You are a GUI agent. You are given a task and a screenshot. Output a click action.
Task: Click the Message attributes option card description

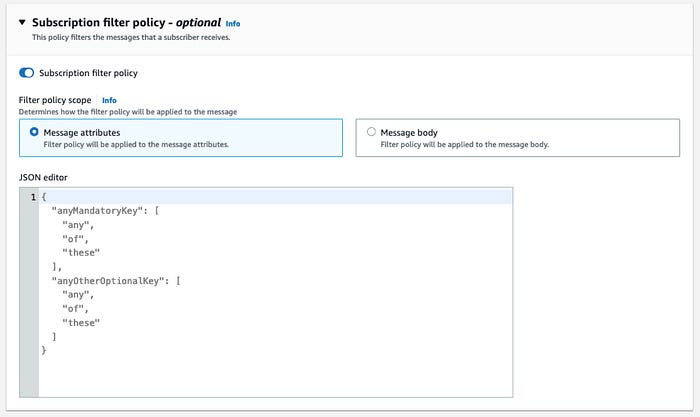tap(136, 144)
